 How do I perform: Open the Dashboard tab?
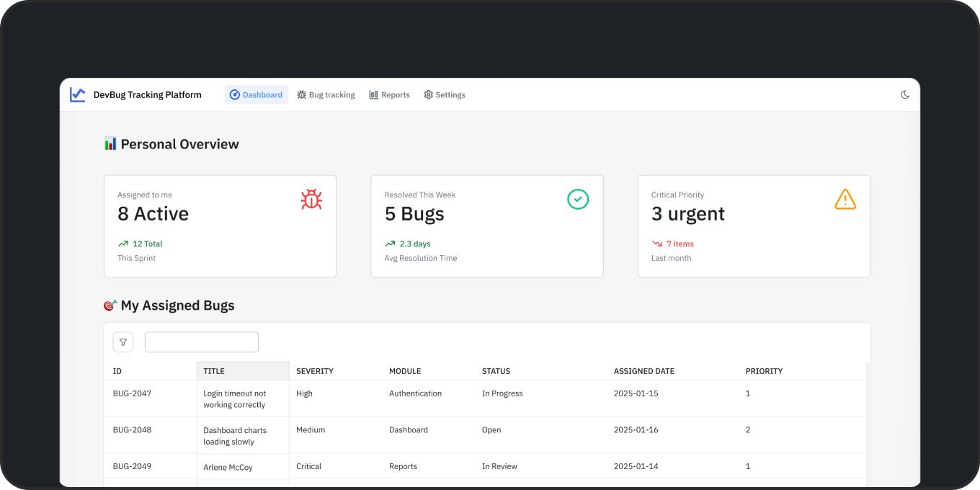[257, 94]
